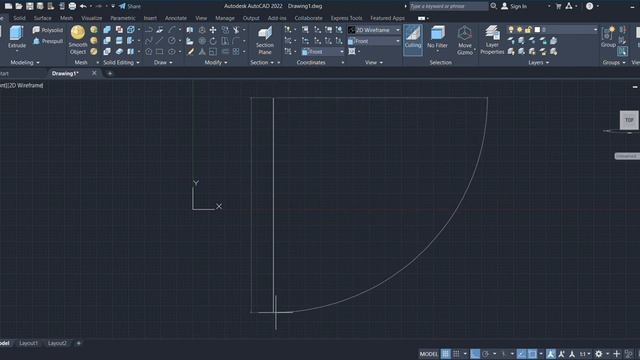
Task: Switch to the Annotate ribbon tab
Action: (x=176, y=18)
